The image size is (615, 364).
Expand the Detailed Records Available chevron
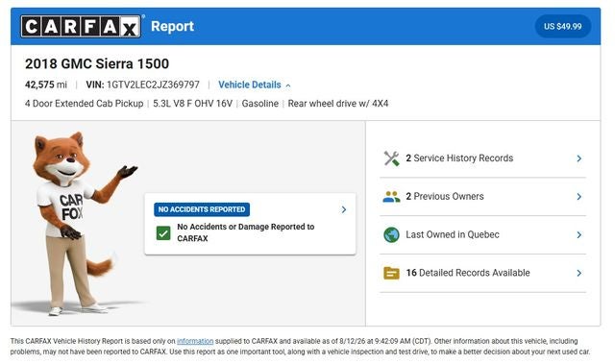[578, 273]
